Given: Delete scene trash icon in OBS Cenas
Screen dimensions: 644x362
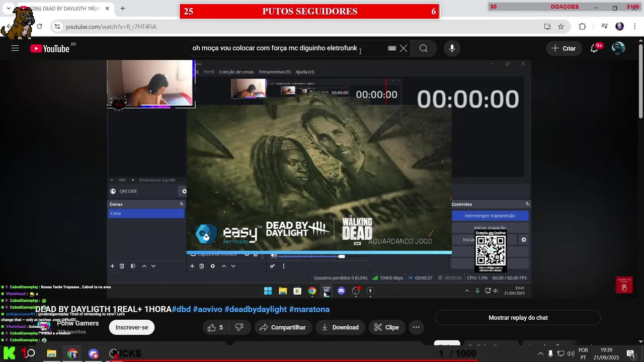Looking at the screenshot, I should coord(122,266).
